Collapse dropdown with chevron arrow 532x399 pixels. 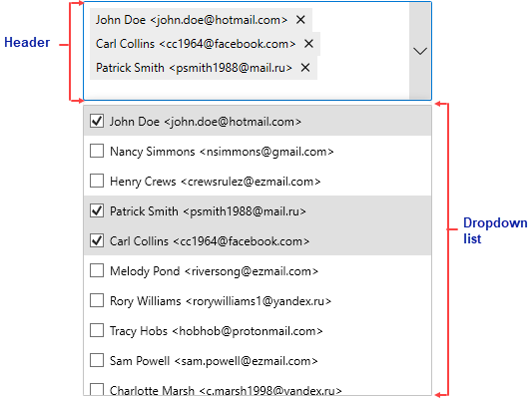(x=420, y=51)
